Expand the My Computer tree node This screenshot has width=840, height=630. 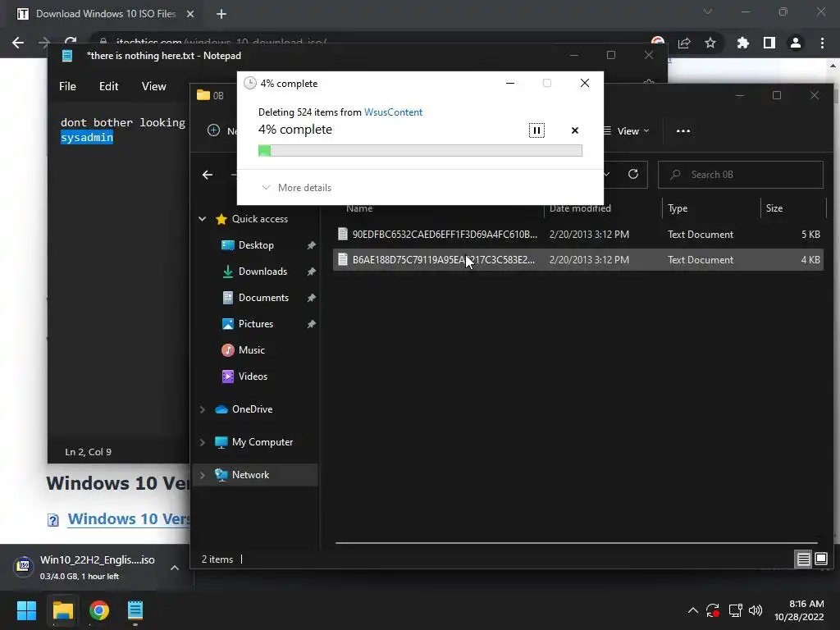click(203, 442)
